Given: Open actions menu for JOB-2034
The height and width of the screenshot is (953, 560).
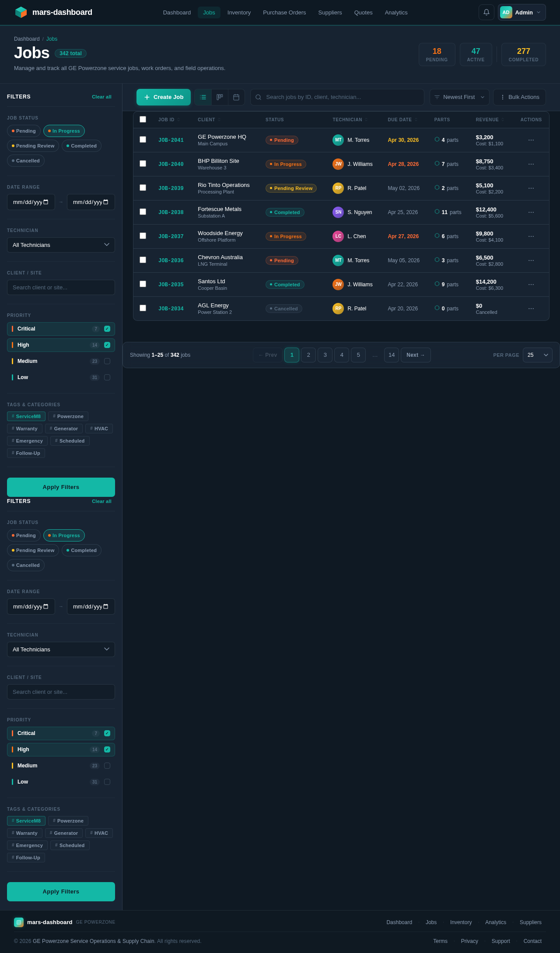Looking at the screenshot, I should [x=531, y=309].
